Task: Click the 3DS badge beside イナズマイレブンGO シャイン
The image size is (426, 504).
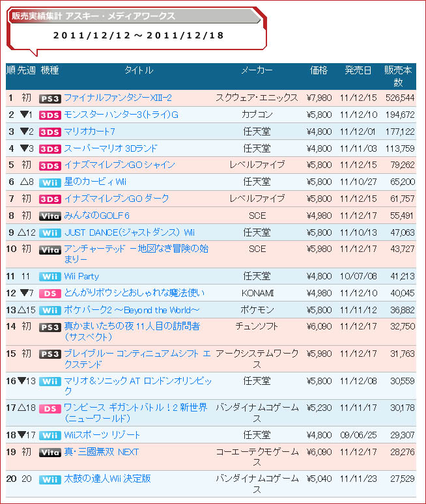Action: (x=50, y=166)
